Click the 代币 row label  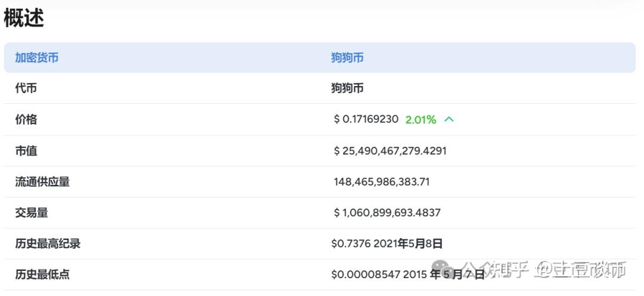26,88
